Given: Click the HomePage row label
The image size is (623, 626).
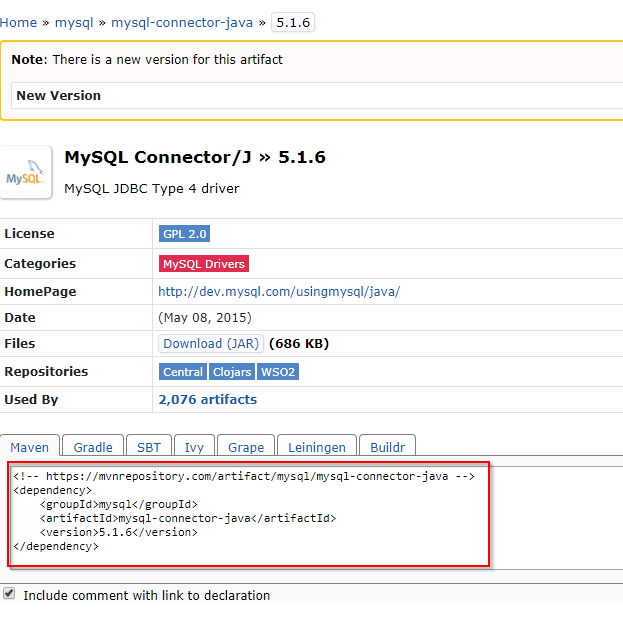Looking at the screenshot, I should [40, 291].
